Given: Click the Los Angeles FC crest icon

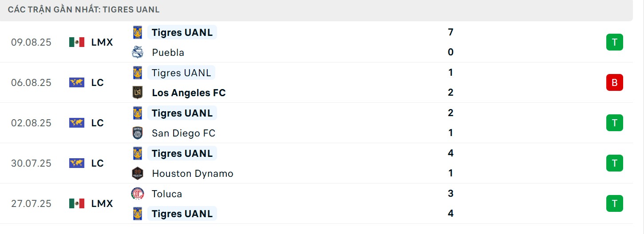Looking at the screenshot, I should tap(138, 93).
